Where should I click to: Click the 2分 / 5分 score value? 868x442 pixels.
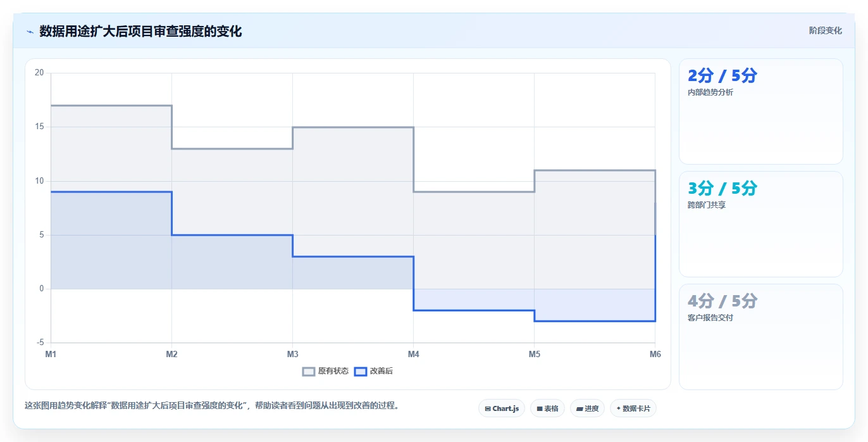point(722,76)
